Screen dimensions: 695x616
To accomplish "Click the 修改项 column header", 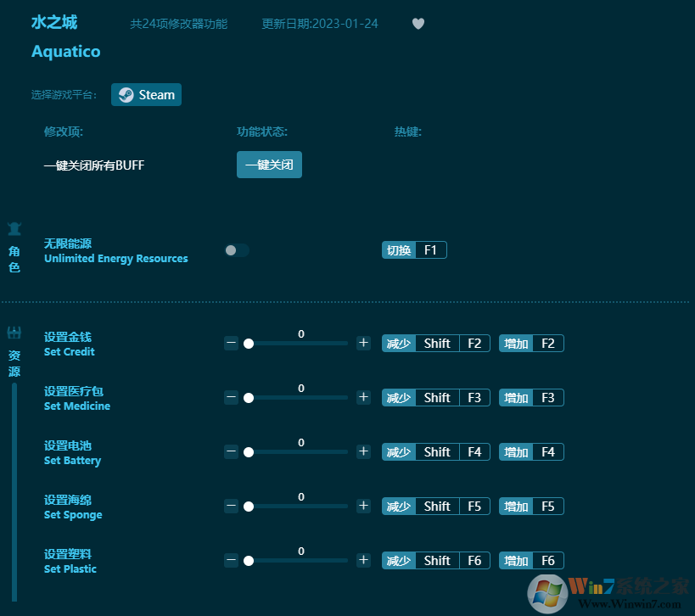I will [x=64, y=132].
